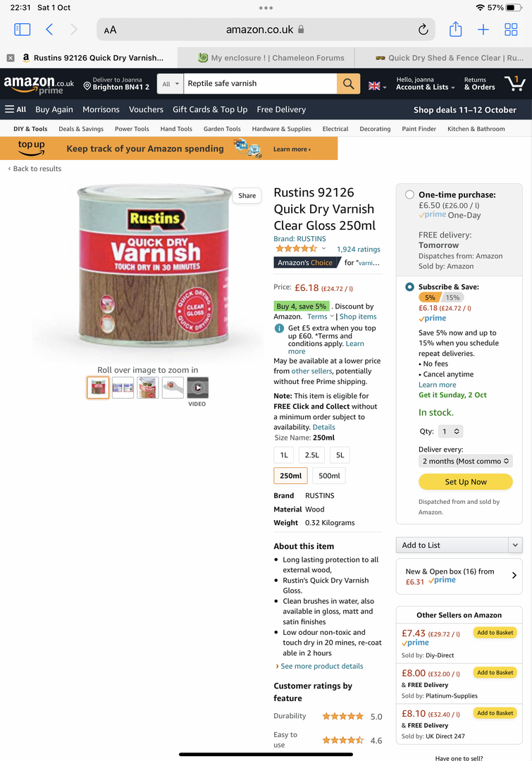Play the product VIDEO thumbnail
Screen dimensions: 532x761
[x=197, y=388]
